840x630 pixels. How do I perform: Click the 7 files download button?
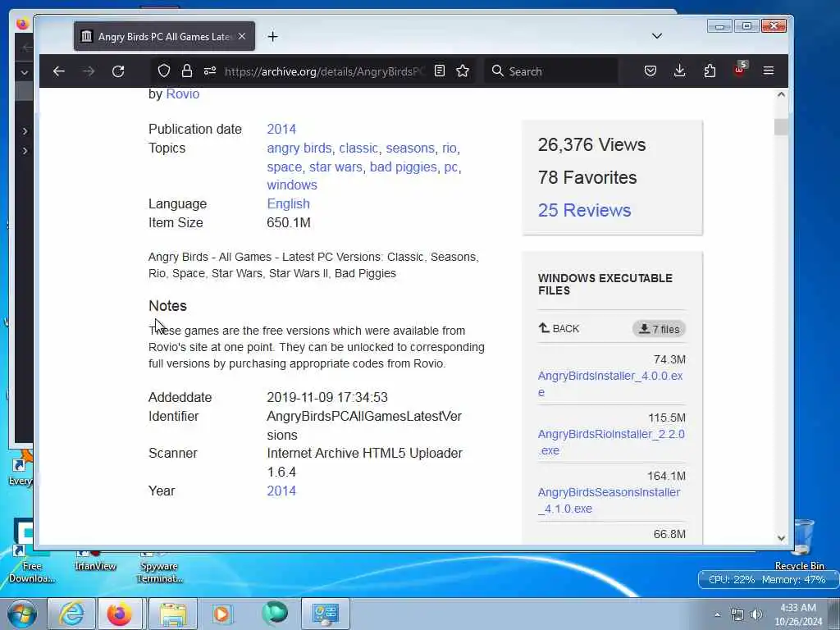click(659, 329)
